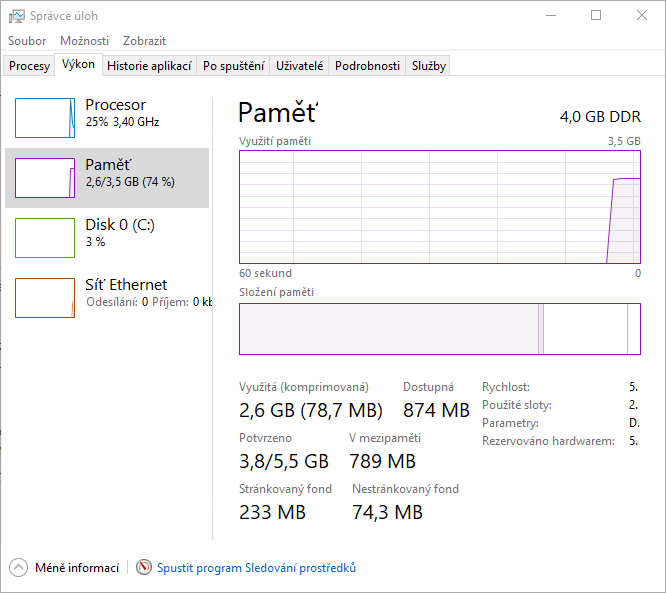Click the Task Manager app icon in title bar
Viewport: 666px width, 593px height.
coord(17,16)
